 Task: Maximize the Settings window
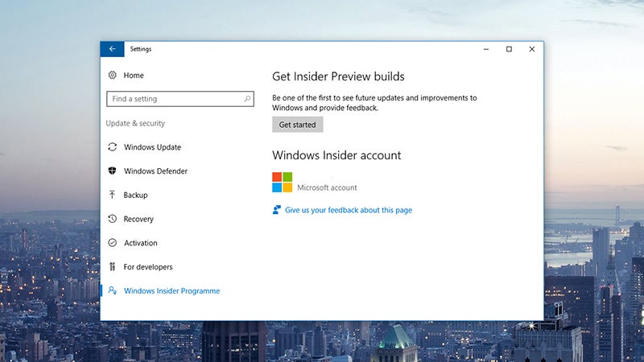click(509, 49)
